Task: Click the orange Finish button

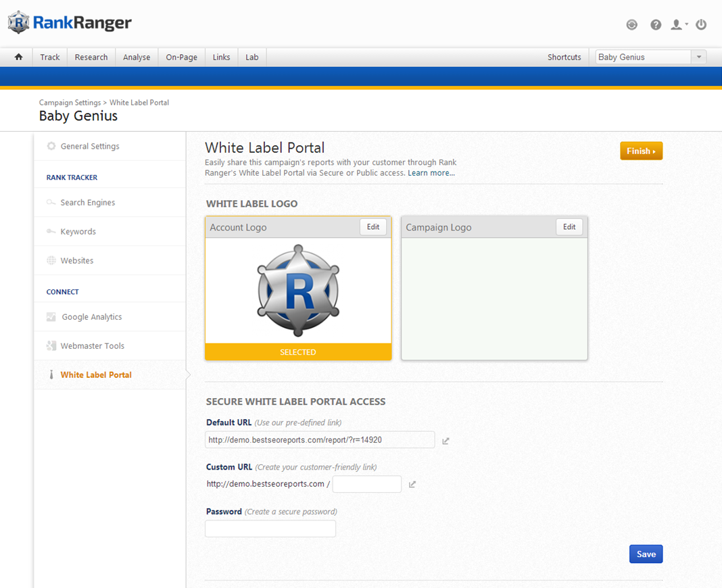Action: click(x=641, y=151)
